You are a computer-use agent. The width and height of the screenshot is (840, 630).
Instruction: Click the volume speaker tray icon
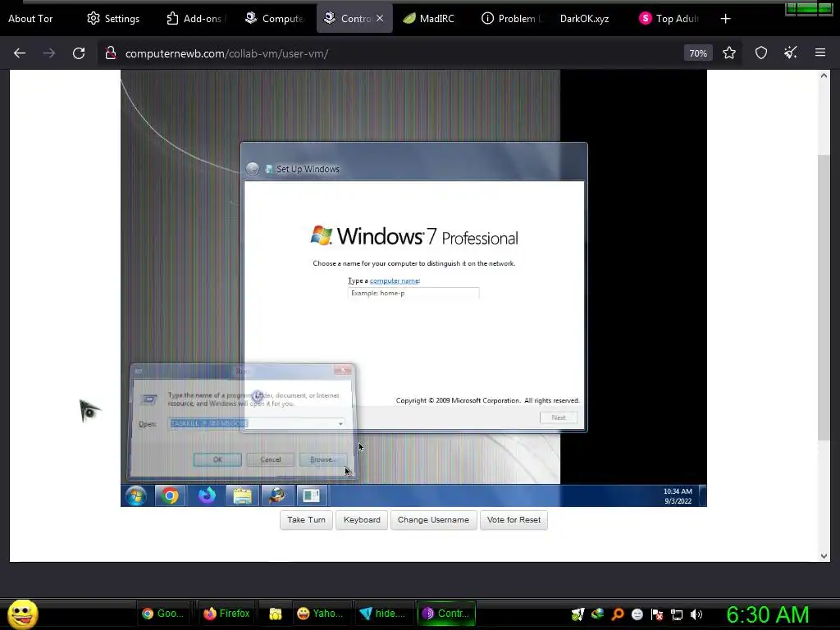pos(696,614)
